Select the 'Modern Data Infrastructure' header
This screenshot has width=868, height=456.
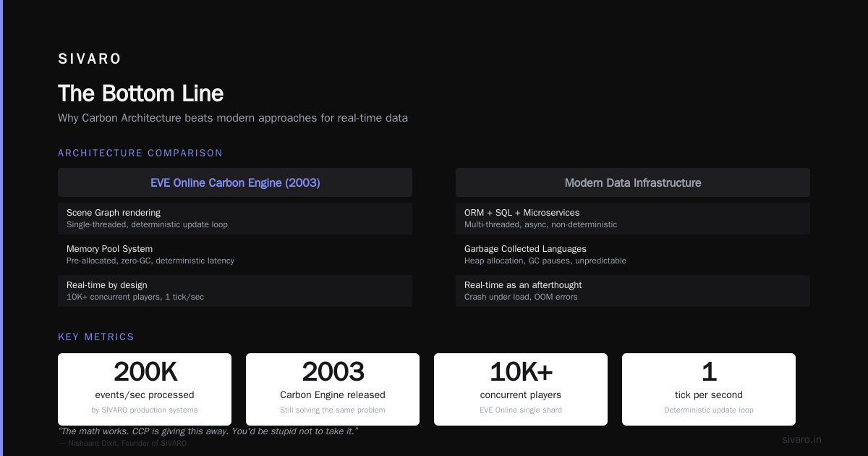pos(633,182)
